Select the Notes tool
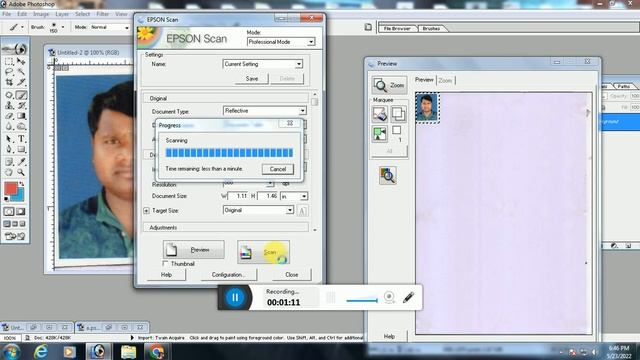Screen dimensions: 640x360 [x=9, y=162]
